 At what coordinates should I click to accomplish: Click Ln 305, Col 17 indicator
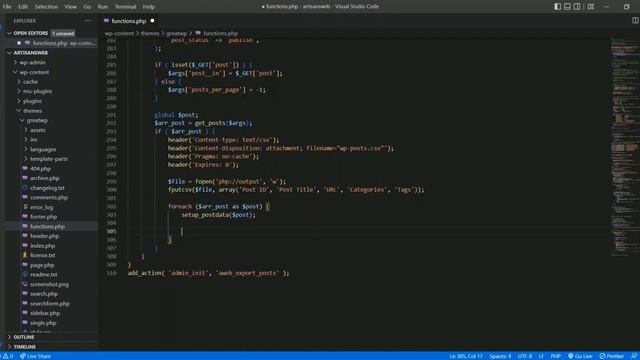tap(466, 356)
